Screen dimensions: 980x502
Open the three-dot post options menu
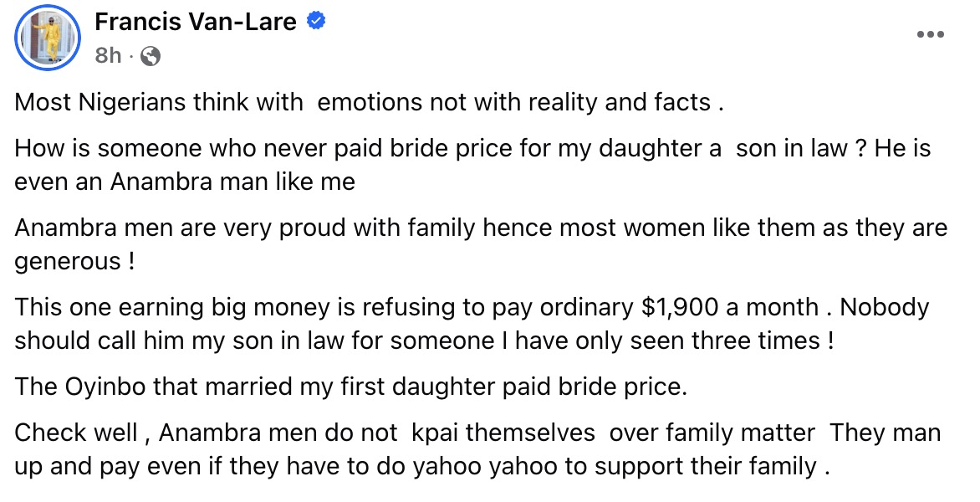(930, 34)
